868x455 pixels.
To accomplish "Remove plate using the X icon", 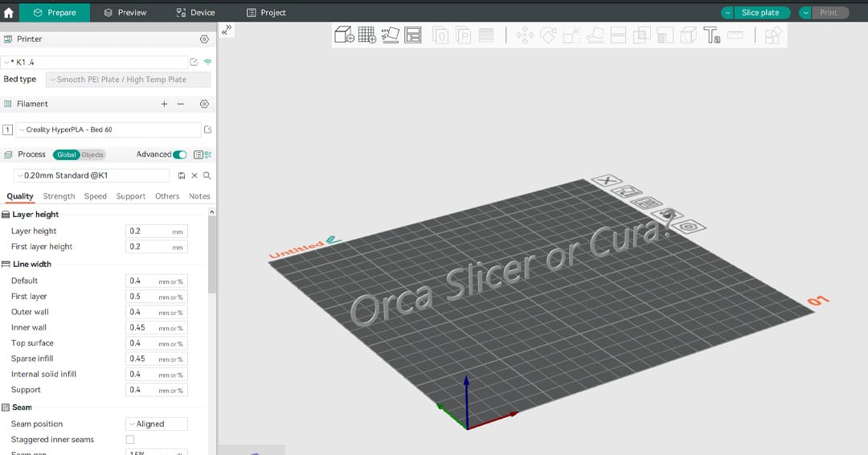I will coord(607,180).
